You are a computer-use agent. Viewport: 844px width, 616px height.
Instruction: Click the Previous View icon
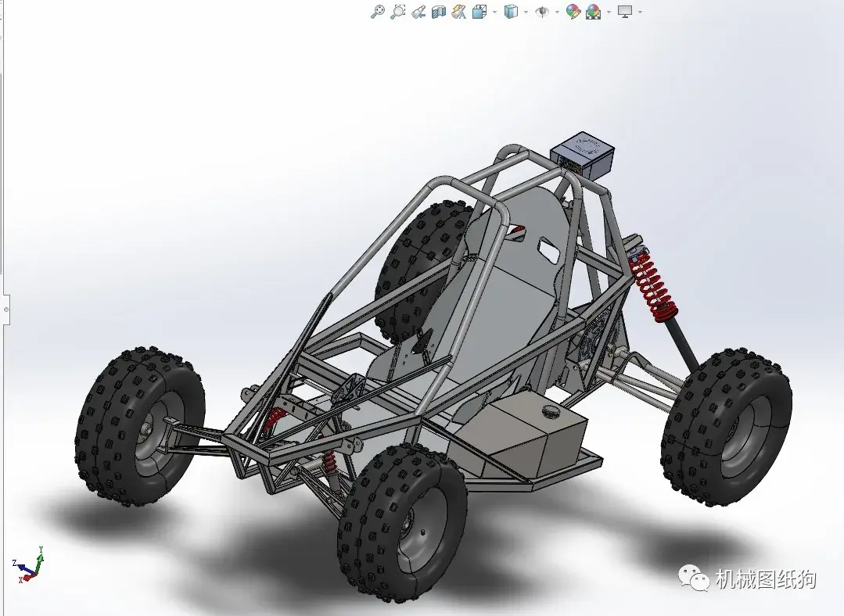click(418, 12)
